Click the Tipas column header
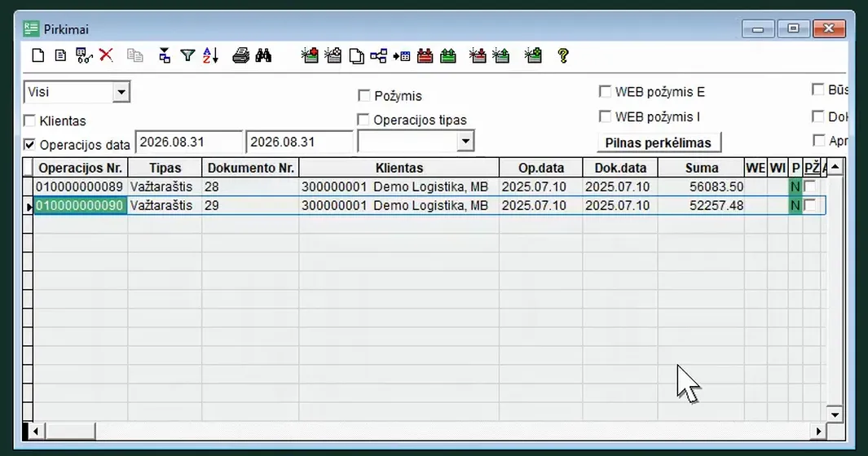The height and width of the screenshot is (456, 868). click(165, 168)
